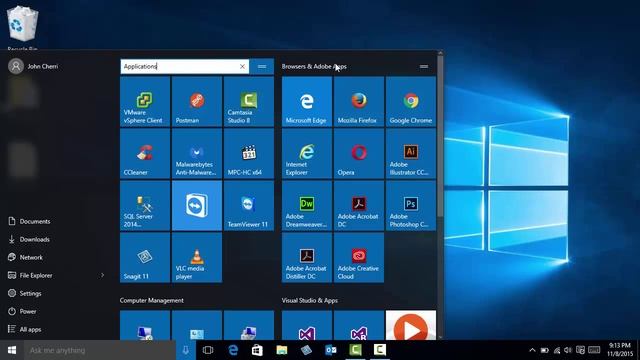Viewport: 640px width, 360px height.
Task: Open TeamViewer 11 tile
Action: coord(249,205)
